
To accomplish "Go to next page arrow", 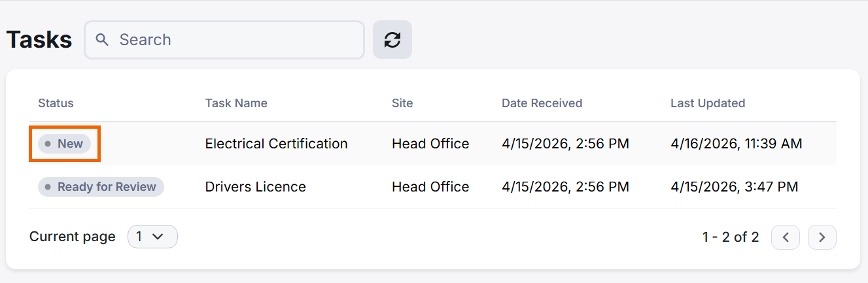I will pos(822,237).
